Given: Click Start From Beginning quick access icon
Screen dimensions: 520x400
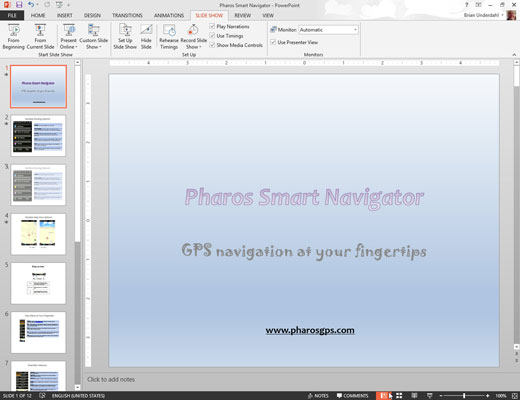Looking at the screenshot, I should (59, 5).
